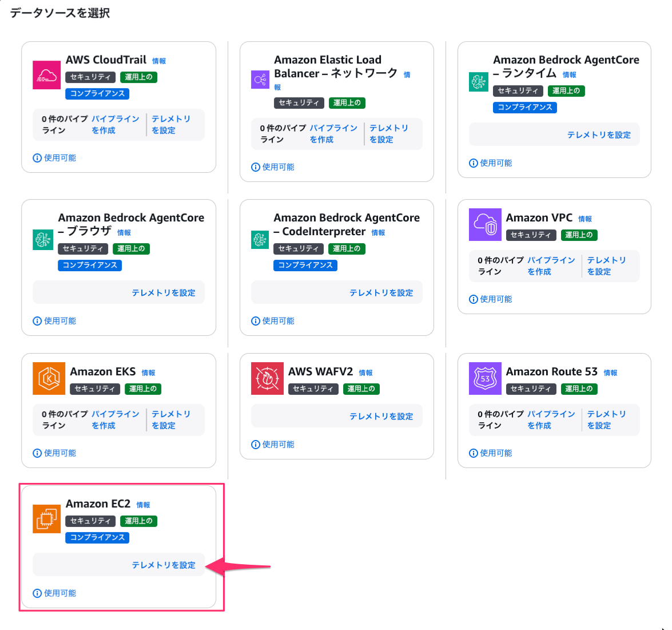672x630 pixels.
Task: Click the Elastic Load Balancer network icon
Action: click(x=260, y=80)
